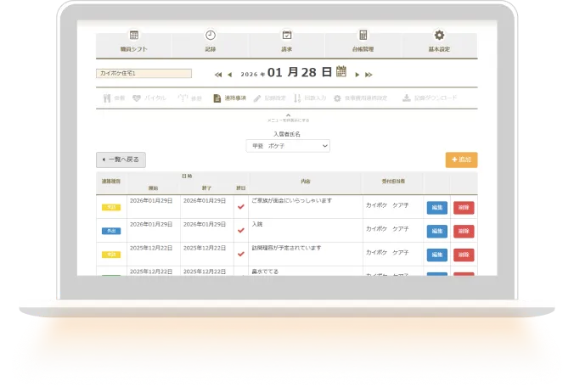Click the orange 追加 add button
574x392 pixels.
click(x=461, y=160)
